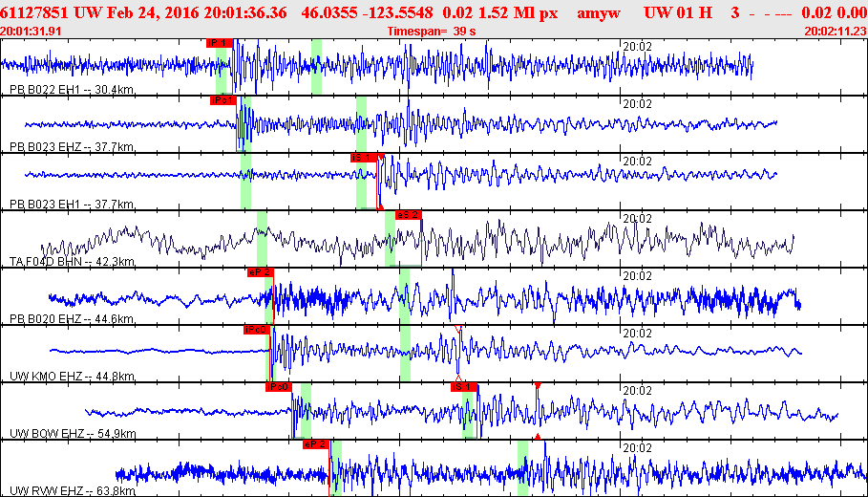Click the 20:02 time label on TA F04D panel
Screen dimensions: 868x497
point(637,219)
